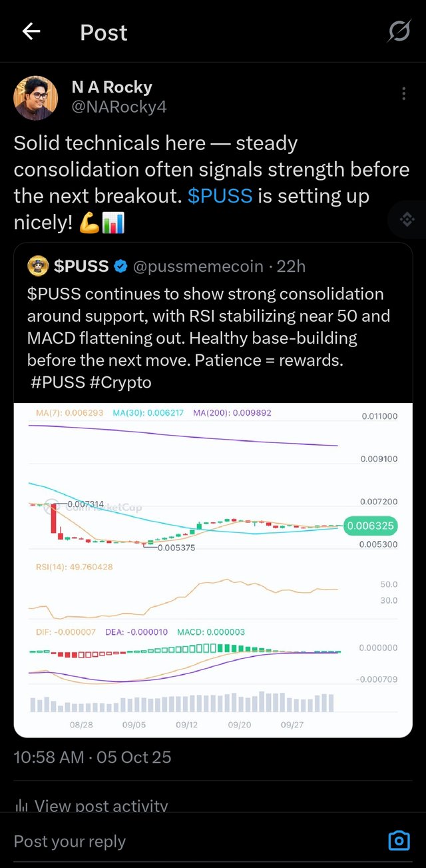Image resolution: width=426 pixels, height=868 pixels.
Task: Tap the post activity bar-chart icon
Action: coord(22,806)
